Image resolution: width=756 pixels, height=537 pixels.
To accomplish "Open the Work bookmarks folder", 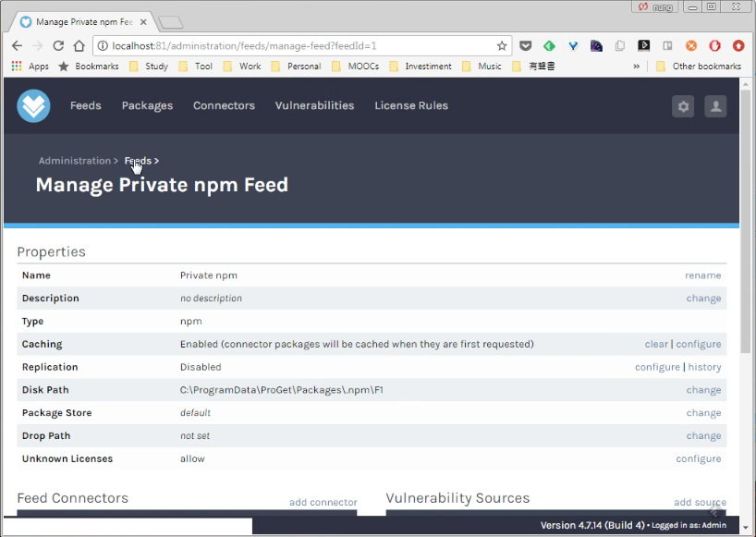I will 242,66.
